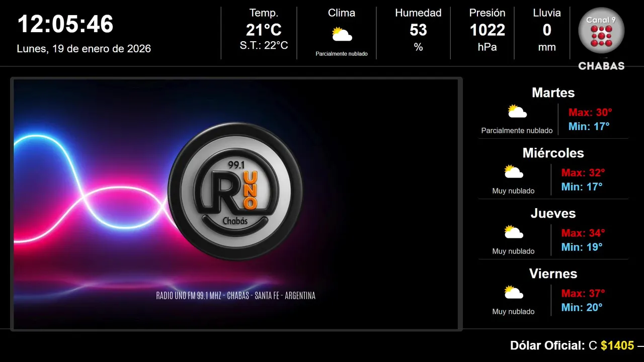Click the Viernes day heading
644x362 pixels.
(x=553, y=274)
